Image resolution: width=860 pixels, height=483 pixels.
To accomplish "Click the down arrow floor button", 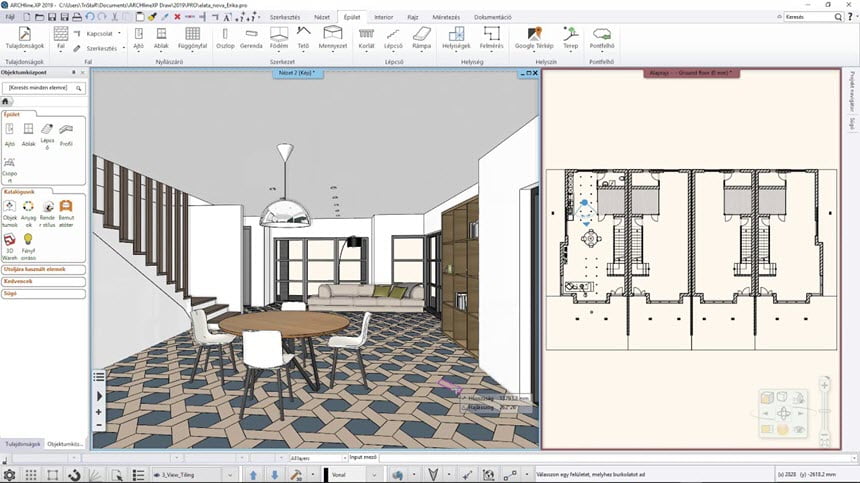I will point(274,475).
